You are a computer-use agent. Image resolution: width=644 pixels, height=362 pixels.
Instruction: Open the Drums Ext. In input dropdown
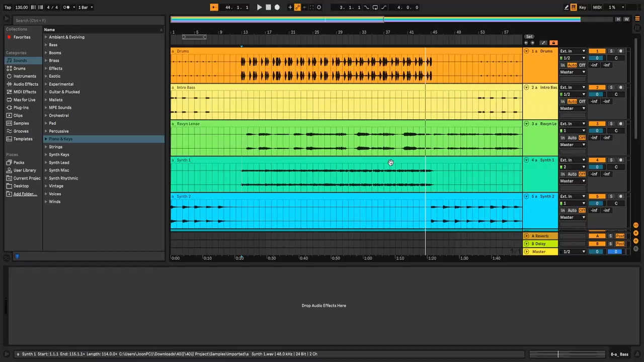tap(573, 51)
